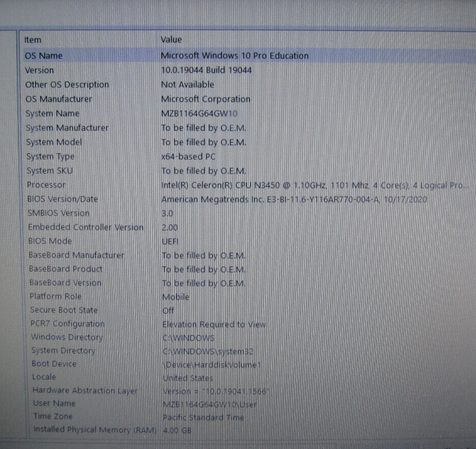476x449 pixels.
Task: Select Platform Role row label
Action: (56, 296)
